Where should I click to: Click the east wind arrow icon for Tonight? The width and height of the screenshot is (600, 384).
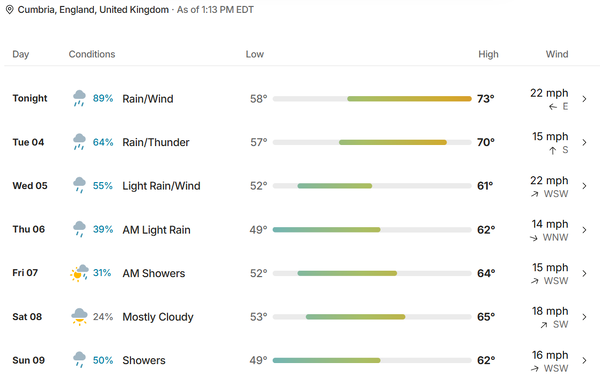coord(553,107)
